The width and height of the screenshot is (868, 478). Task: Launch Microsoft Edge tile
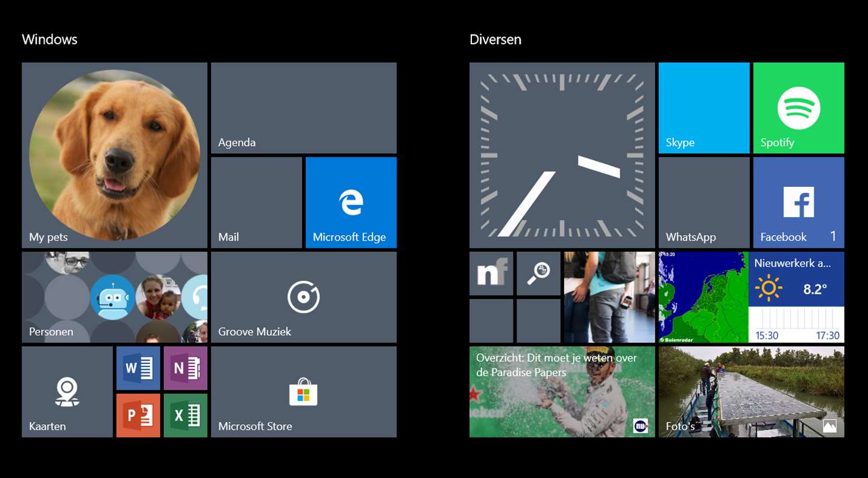(351, 203)
